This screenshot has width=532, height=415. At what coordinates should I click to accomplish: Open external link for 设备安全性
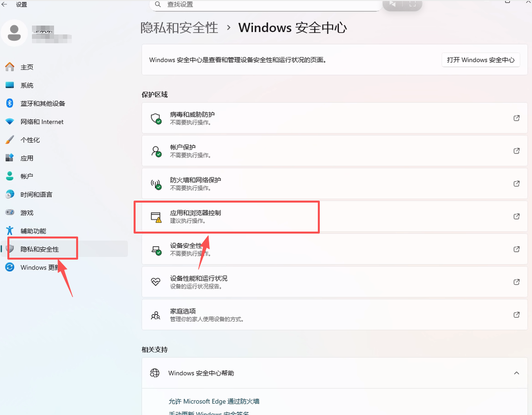[x=516, y=249]
